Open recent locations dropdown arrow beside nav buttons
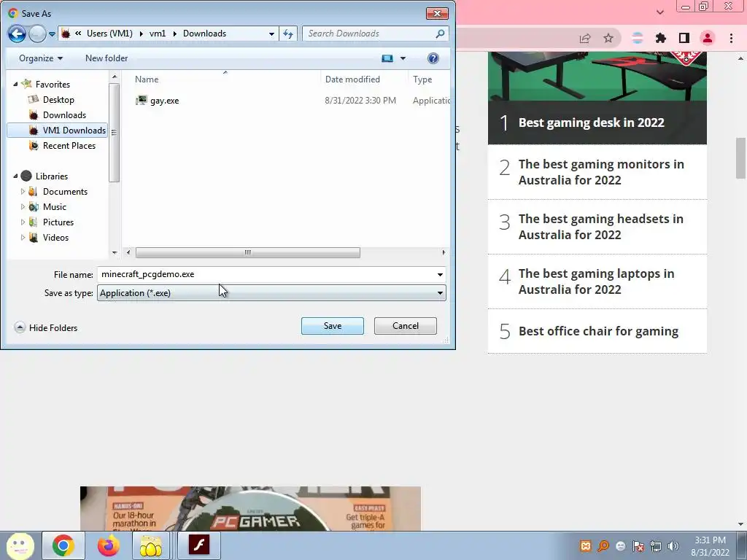This screenshot has width=747, height=560. click(x=52, y=34)
